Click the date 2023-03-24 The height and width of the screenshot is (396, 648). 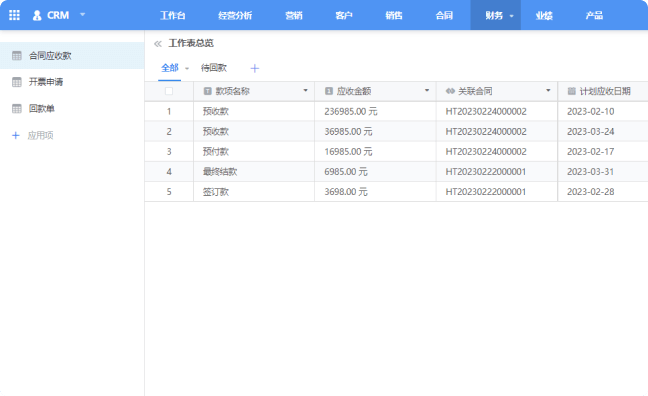(x=591, y=131)
